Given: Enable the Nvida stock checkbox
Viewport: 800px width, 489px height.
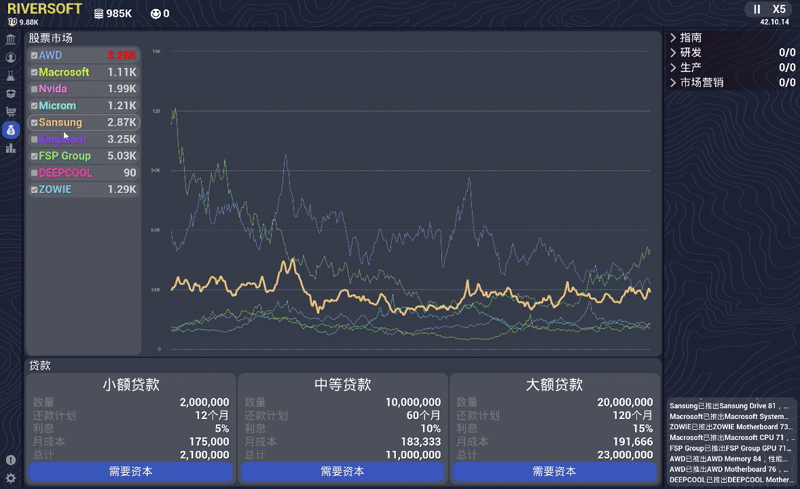Looking at the screenshot, I should [x=34, y=89].
